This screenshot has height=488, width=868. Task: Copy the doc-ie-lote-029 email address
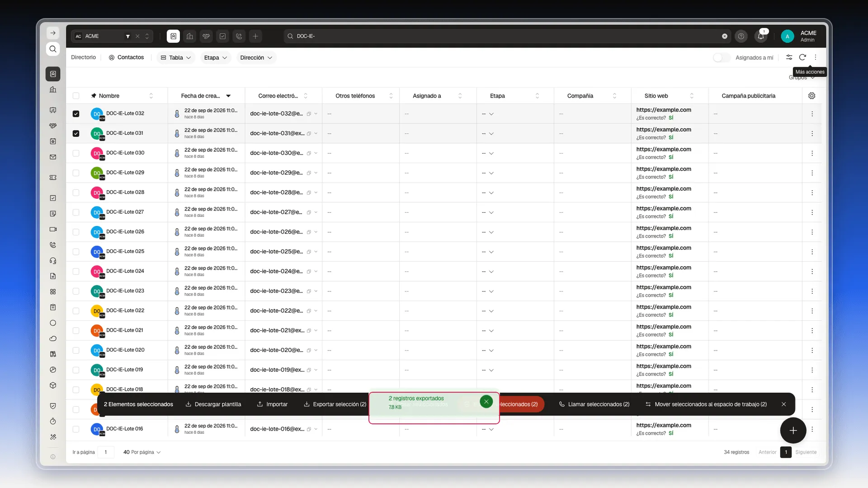tap(309, 173)
